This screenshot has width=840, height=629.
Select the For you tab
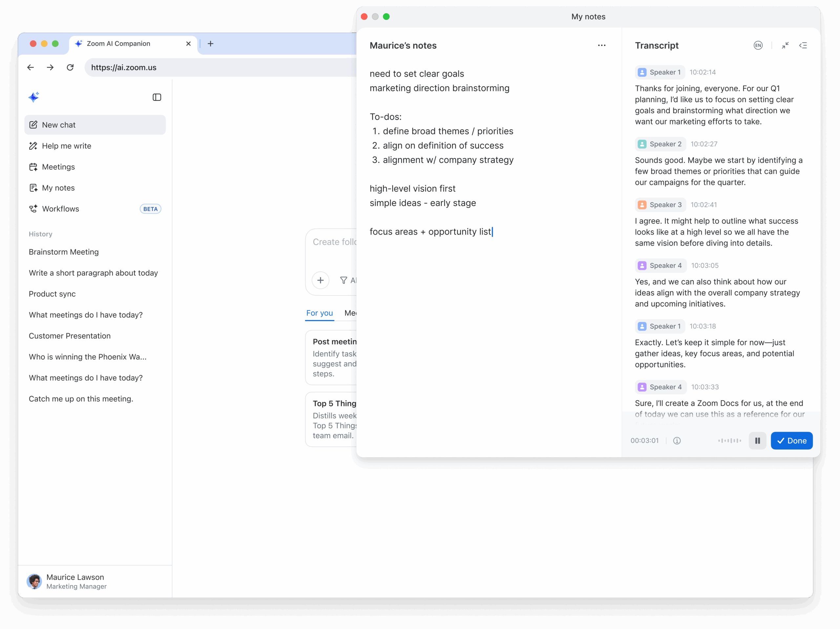(x=319, y=313)
